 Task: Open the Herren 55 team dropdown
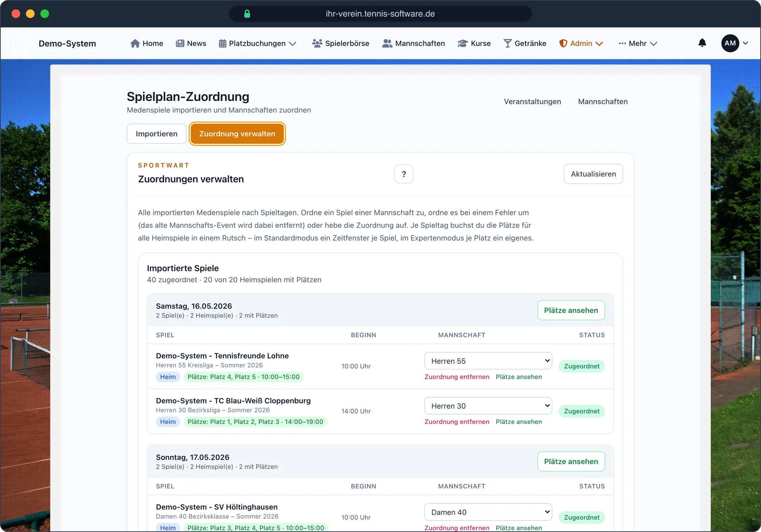point(488,361)
